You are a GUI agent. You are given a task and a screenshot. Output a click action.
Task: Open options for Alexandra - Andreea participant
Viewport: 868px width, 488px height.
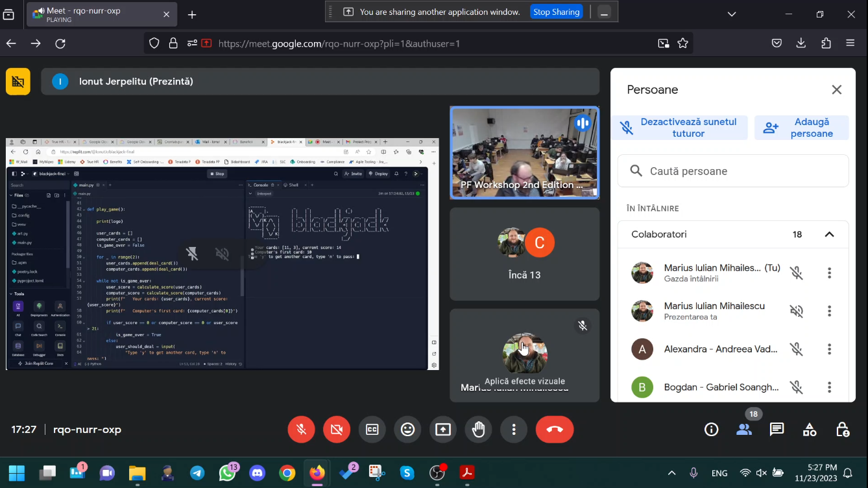(x=829, y=349)
